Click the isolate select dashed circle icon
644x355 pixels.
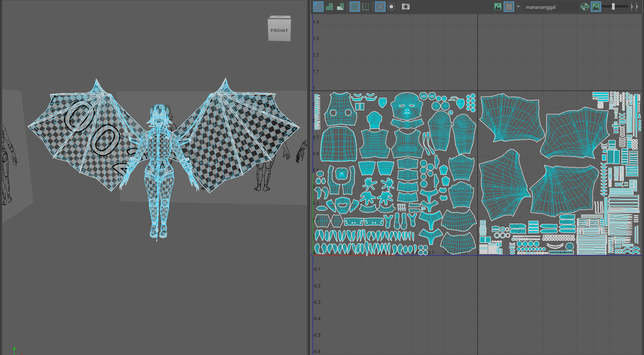point(391,7)
